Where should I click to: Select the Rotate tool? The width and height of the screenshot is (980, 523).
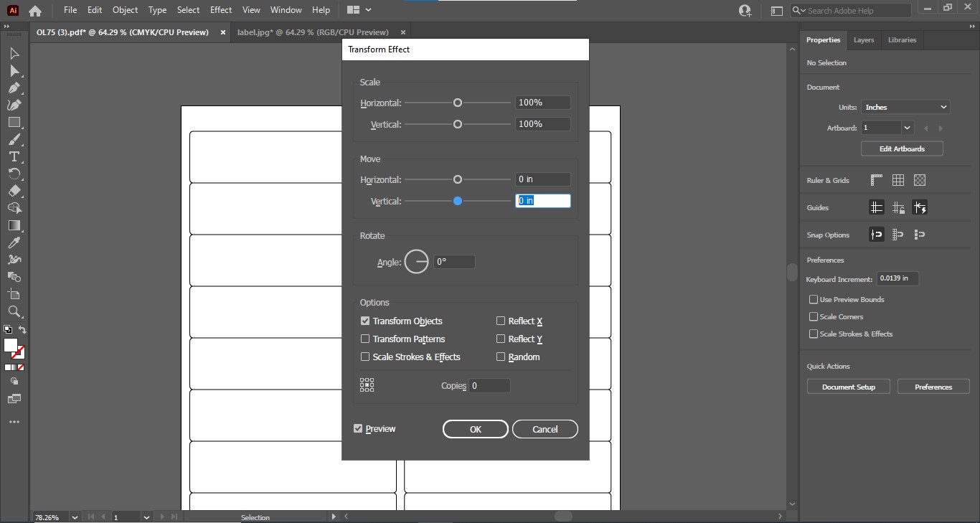point(14,174)
